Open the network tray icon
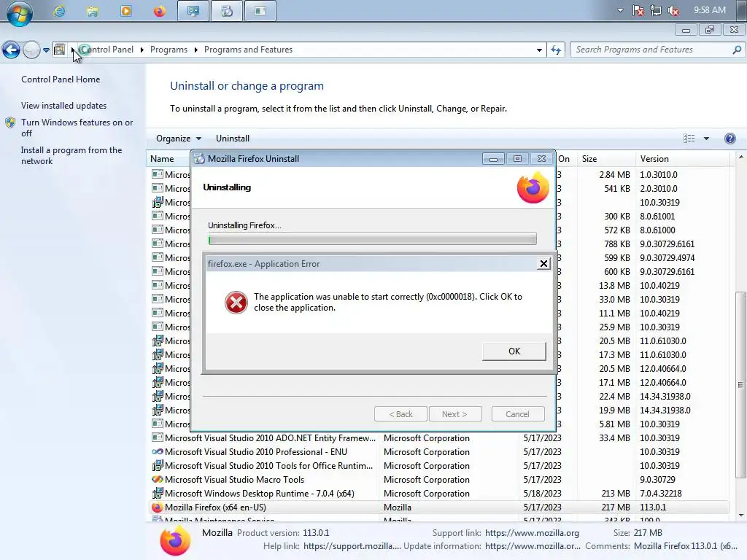 click(656, 10)
